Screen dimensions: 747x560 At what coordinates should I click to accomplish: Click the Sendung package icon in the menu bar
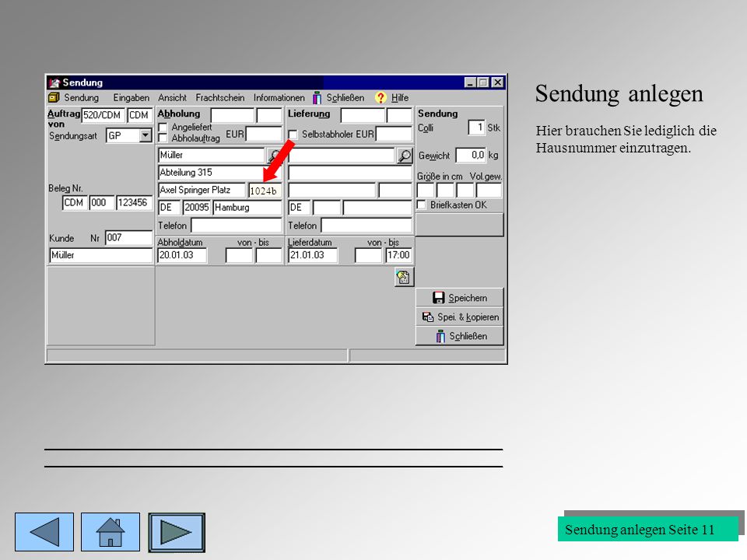point(54,98)
